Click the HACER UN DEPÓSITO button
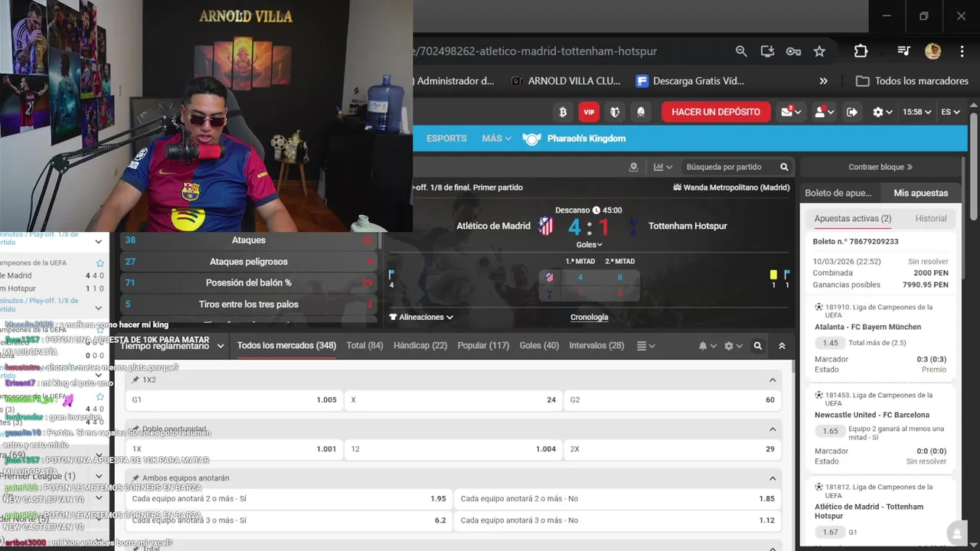This screenshot has height=551, width=980. pos(716,112)
